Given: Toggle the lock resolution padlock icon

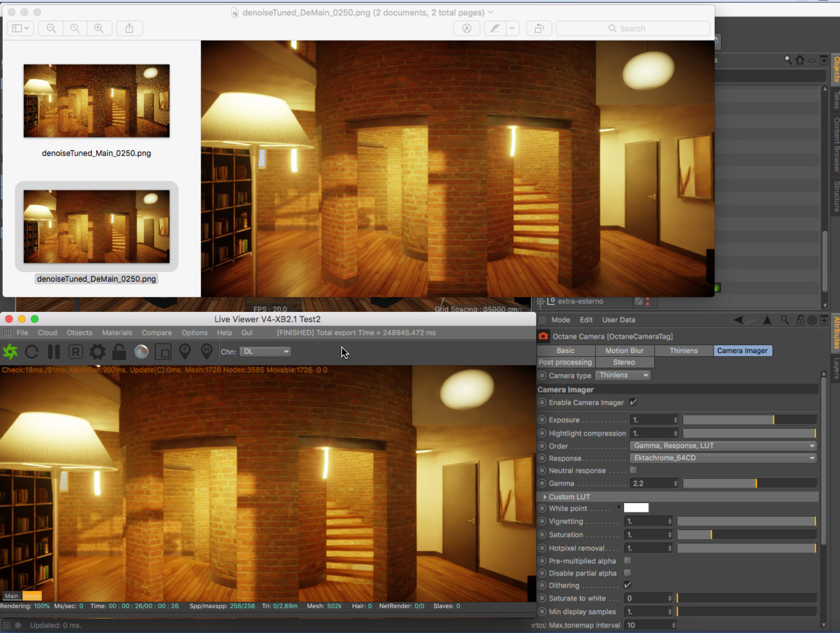Looking at the screenshot, I should tap(119, 352).
